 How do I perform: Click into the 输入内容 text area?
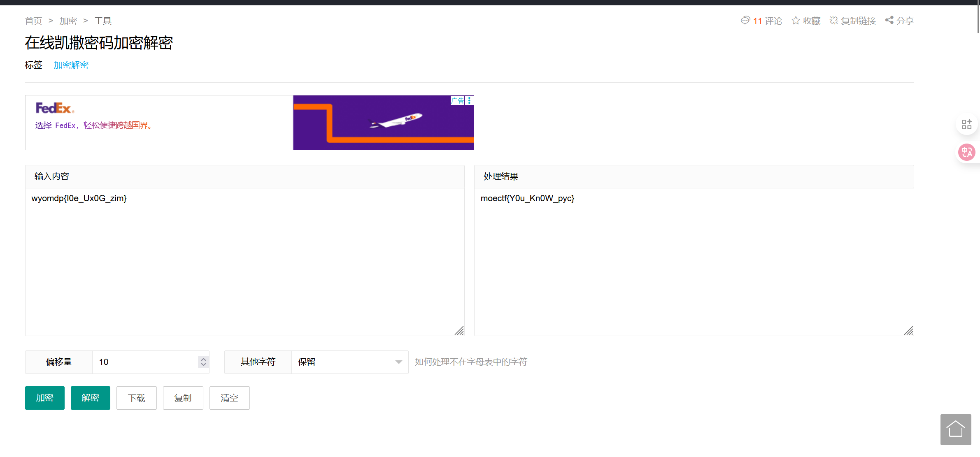coord(244,262)
